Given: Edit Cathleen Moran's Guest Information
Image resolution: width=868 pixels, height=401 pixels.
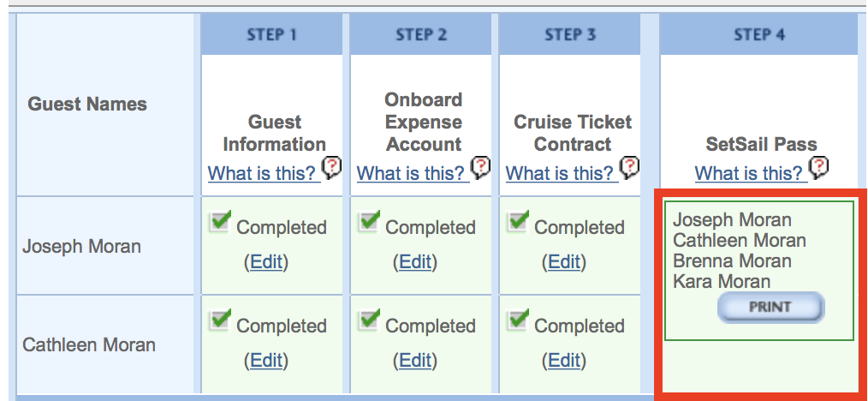Looking at the screenshot, I should 266,361.
